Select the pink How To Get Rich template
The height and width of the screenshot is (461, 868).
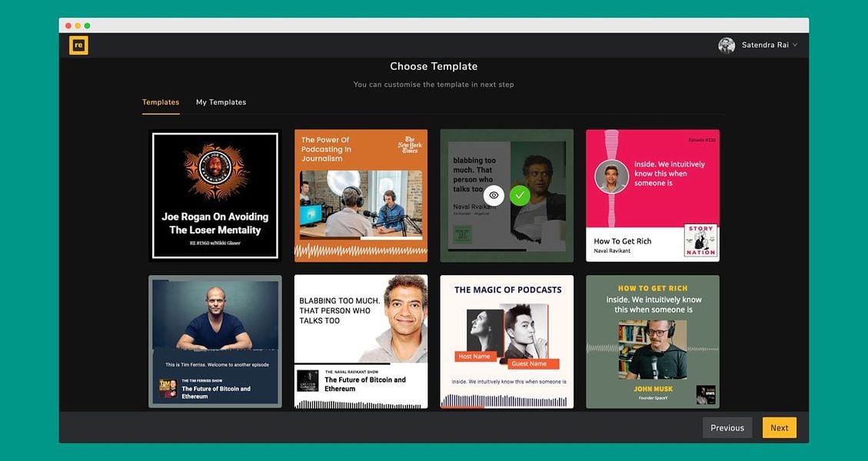click(x=653, y=195)
